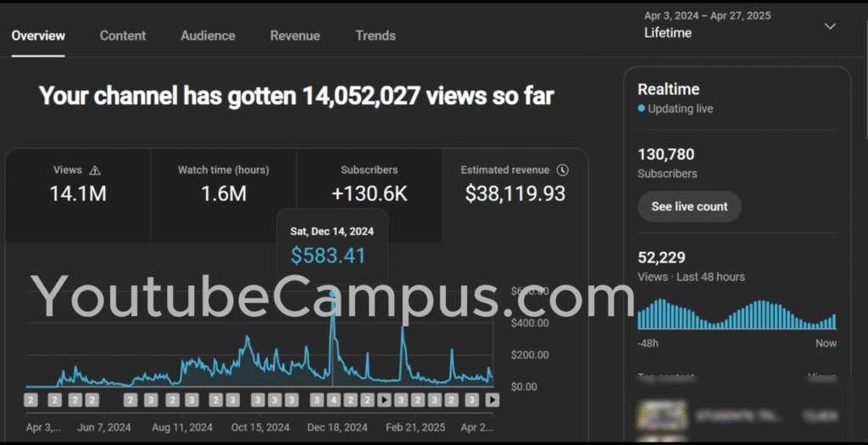The width and height of the screenshot is (868, 445).
Task: Click the Sat, Dec 14, 2024 tooltip date
Action: tap(332, 231)
